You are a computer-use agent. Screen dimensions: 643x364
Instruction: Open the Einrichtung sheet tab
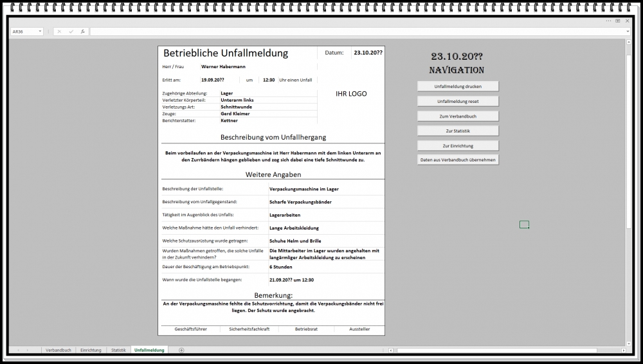pyautogui.click(x=91, y=350)
